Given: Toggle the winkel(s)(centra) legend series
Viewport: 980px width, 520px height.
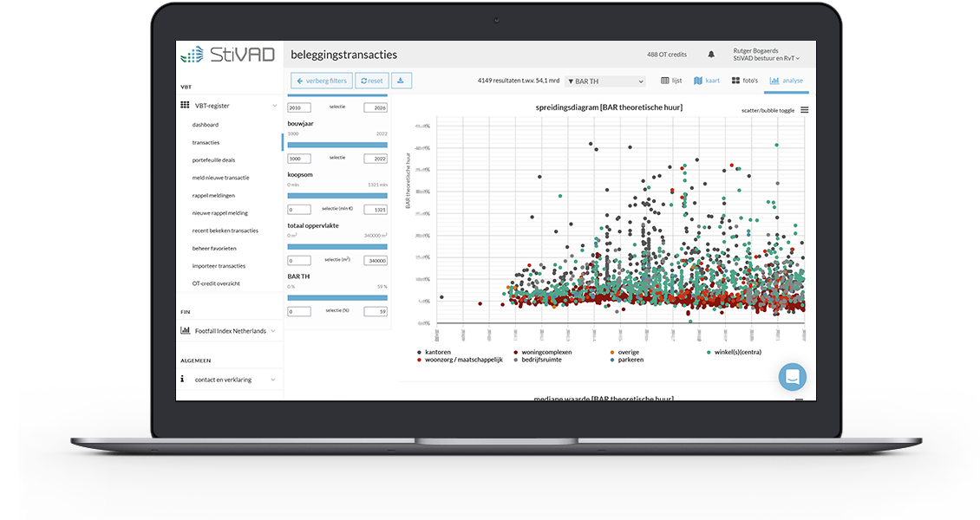Looking at the screenshot, I should (x=735, y=352).
